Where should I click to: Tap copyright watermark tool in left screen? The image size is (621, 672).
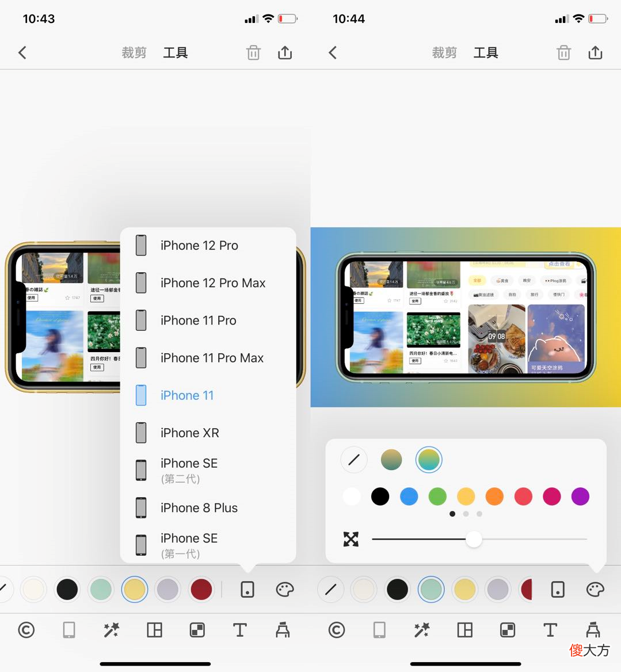coord(26,631)
